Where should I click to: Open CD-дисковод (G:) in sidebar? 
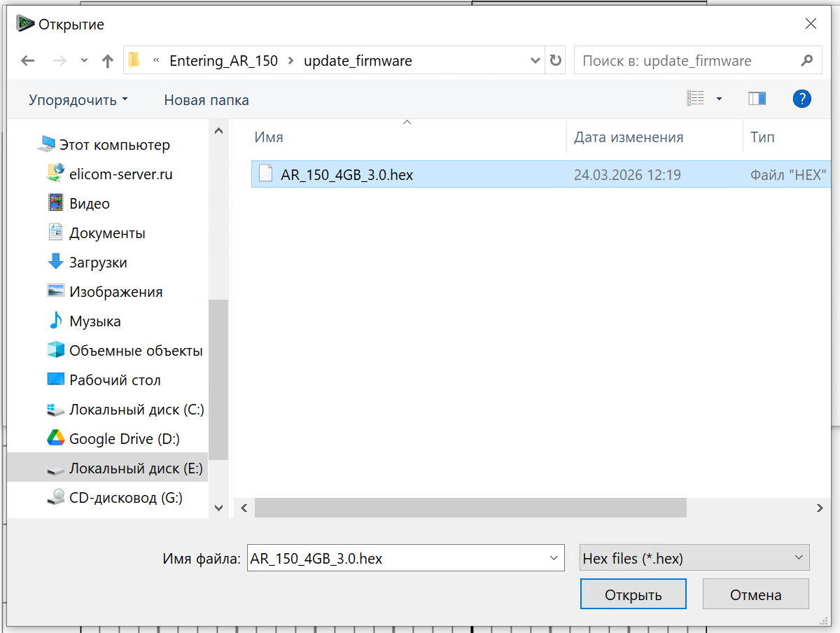(x=126, y=498)
